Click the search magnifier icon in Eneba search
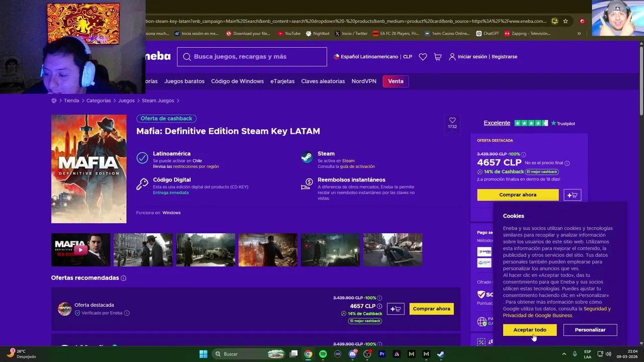This screenshot has height=362, width=644. point(187,57)
